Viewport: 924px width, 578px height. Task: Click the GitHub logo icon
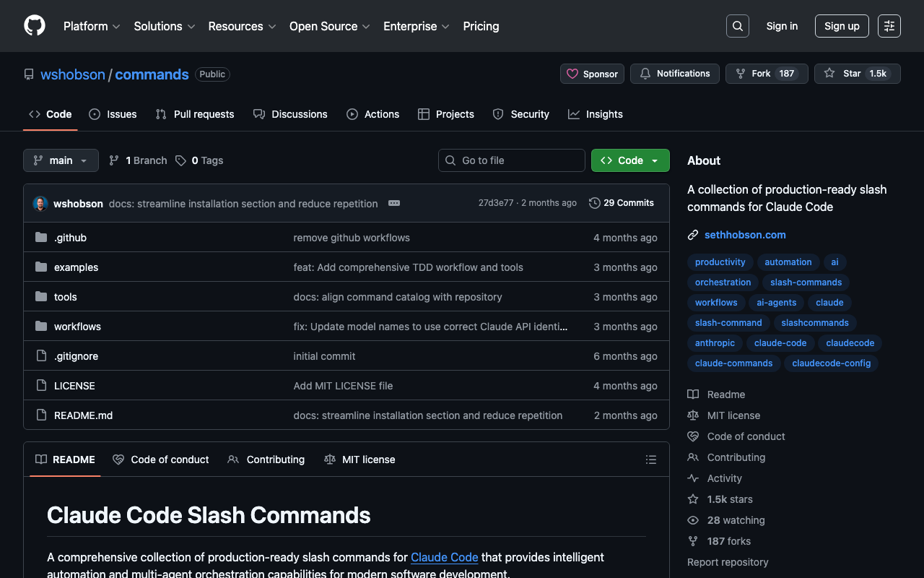[35, 26]
